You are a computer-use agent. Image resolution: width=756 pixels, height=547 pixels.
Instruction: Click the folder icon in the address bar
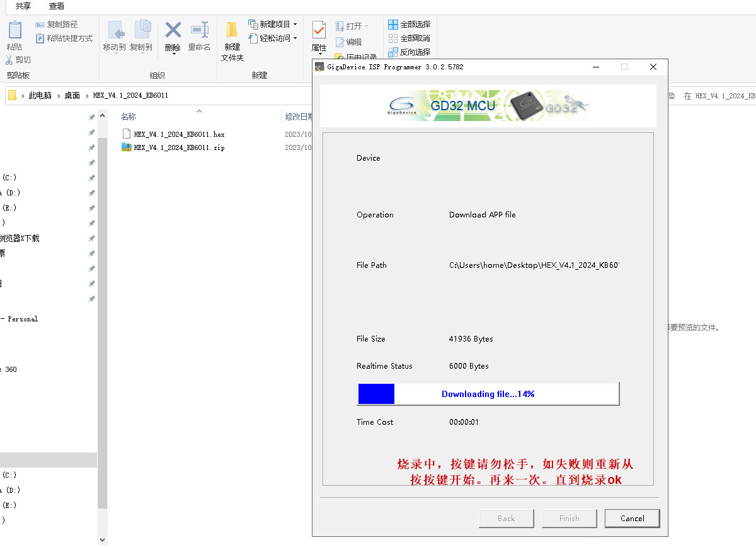[12, 95]
